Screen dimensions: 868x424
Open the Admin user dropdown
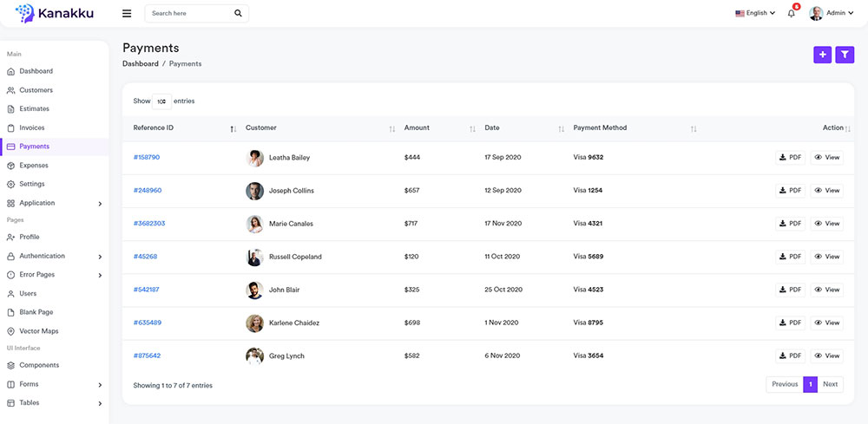pyautogui.click(x=832, y=13)
